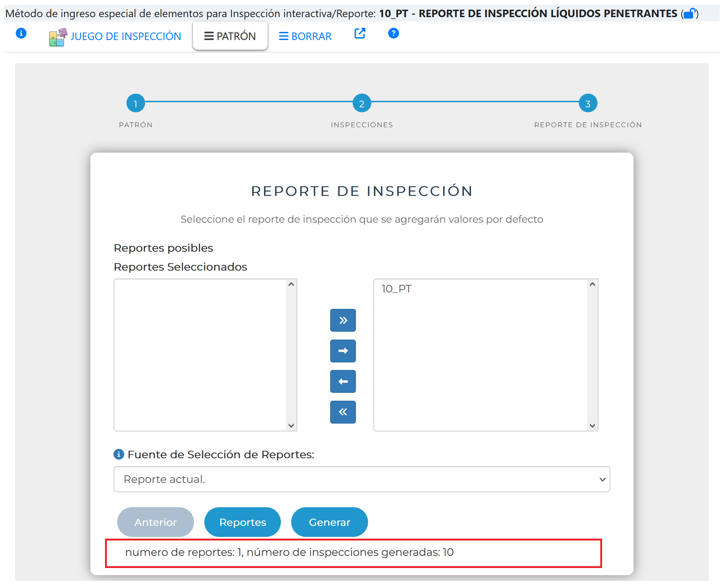Viewport: 720px width, 588px height.
Task: Go to step 2 Inspecciones circle
Action: click(362, 103)
